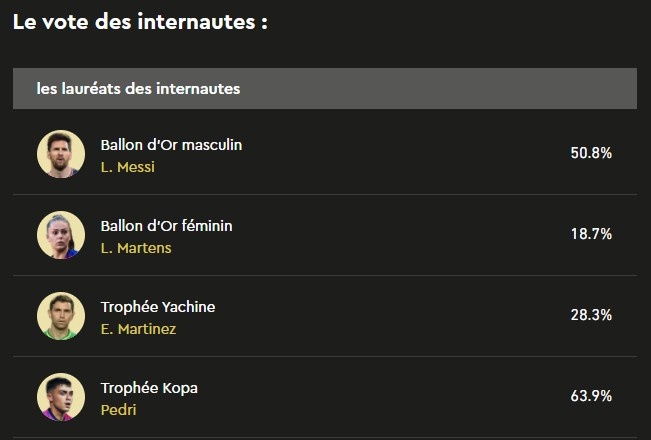This screenshot has width=651, height=440.
Task: Open the Trophée Kopa entry
Action: (x=149, y=388)
